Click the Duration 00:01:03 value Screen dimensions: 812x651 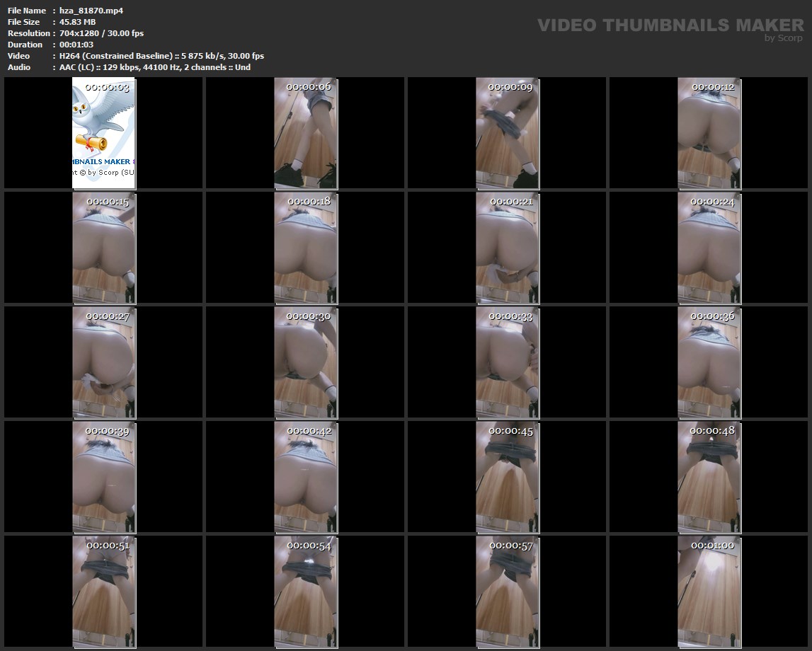[x=76, y=45]
